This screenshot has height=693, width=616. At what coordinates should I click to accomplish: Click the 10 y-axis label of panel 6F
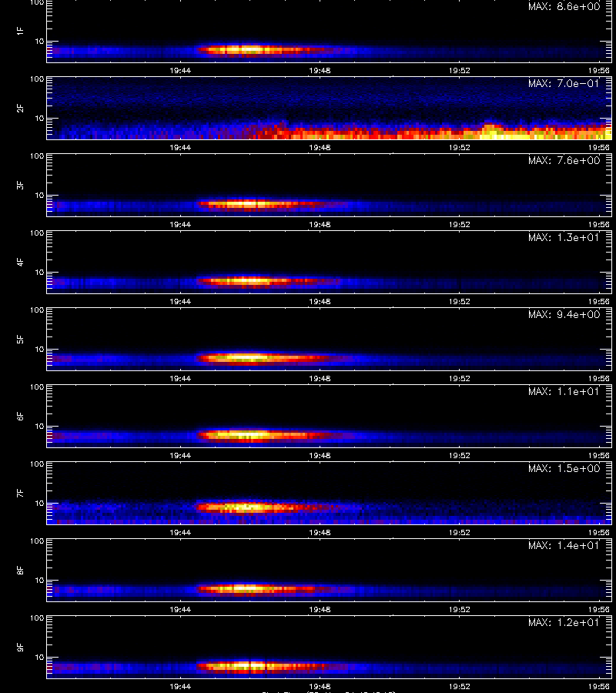[39, 426]
